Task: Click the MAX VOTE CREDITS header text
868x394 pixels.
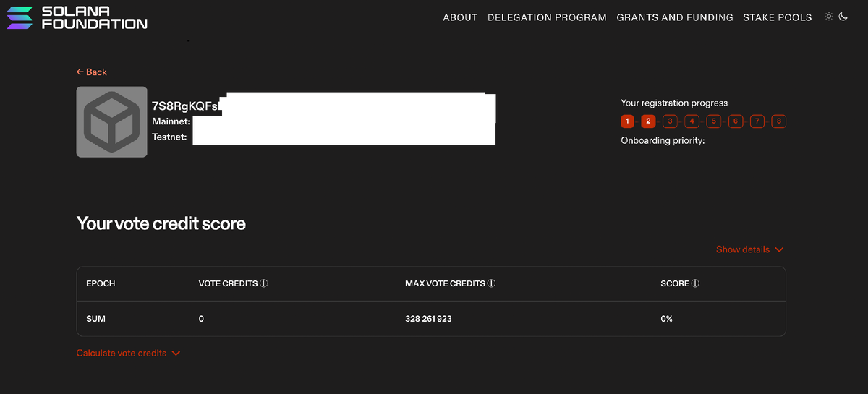Action: [445, 283]
